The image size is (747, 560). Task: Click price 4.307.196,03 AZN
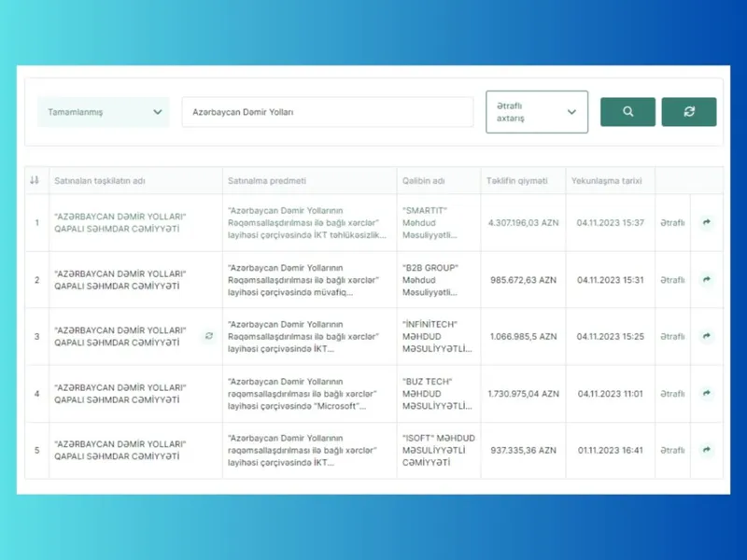click(523, 222)
